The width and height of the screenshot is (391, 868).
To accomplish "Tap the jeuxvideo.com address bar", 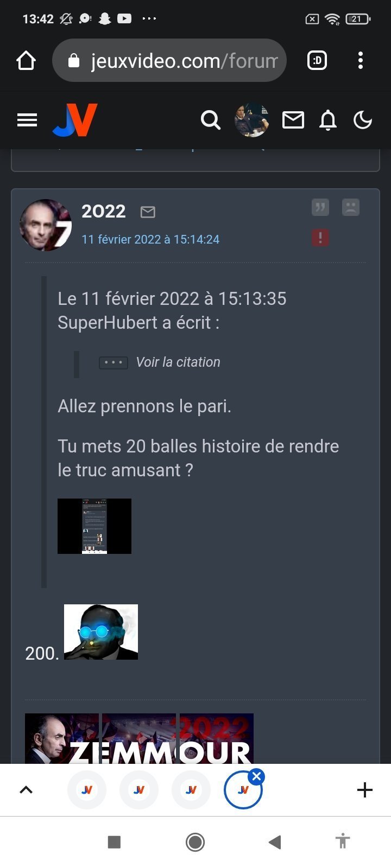I will tap(169, 60).
